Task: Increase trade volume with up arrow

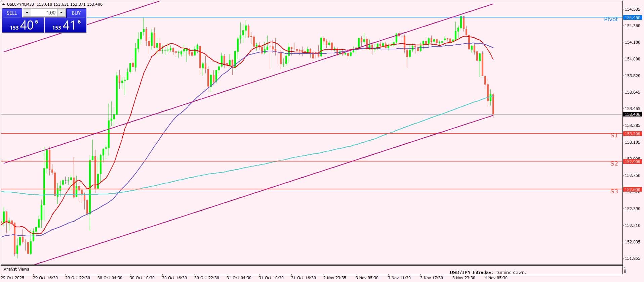Action: coord(61,13)
